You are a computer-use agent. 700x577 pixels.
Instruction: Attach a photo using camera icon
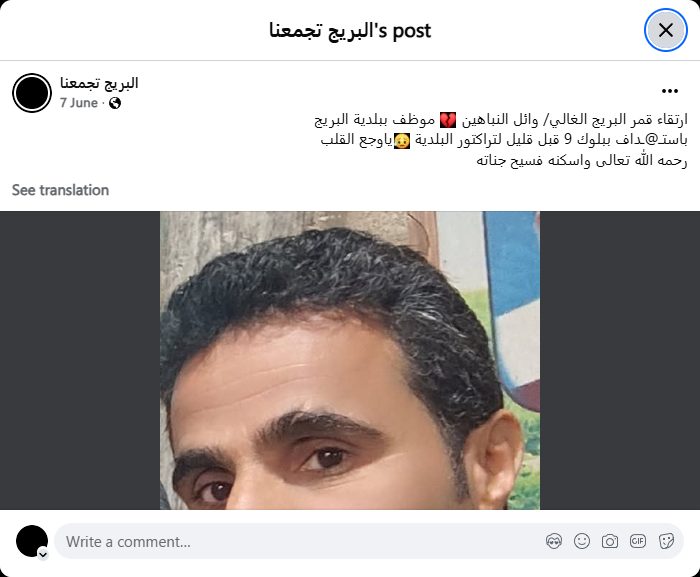click(610, 541)
